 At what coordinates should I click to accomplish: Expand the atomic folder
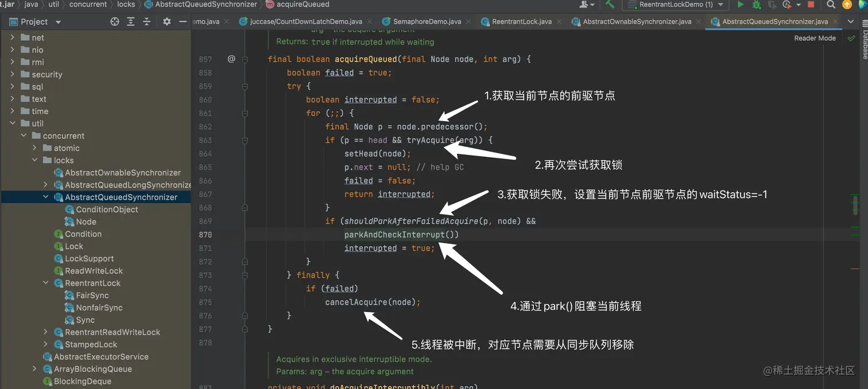coord(34,148)
